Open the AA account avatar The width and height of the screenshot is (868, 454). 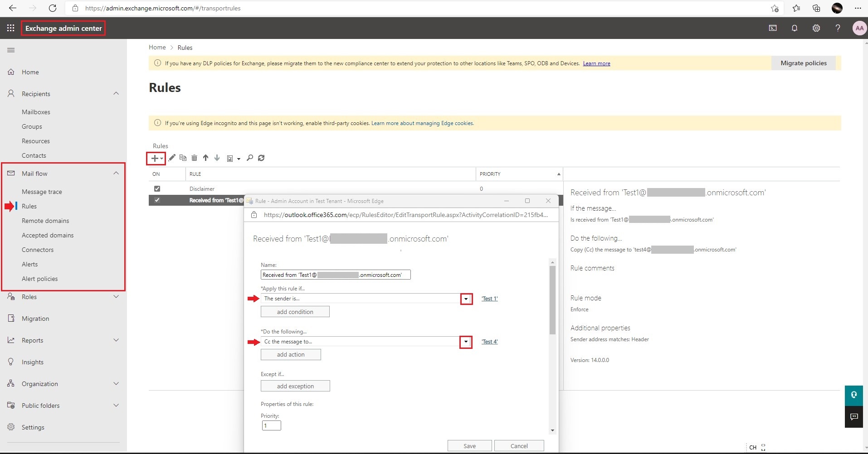(x=859, y=28)
